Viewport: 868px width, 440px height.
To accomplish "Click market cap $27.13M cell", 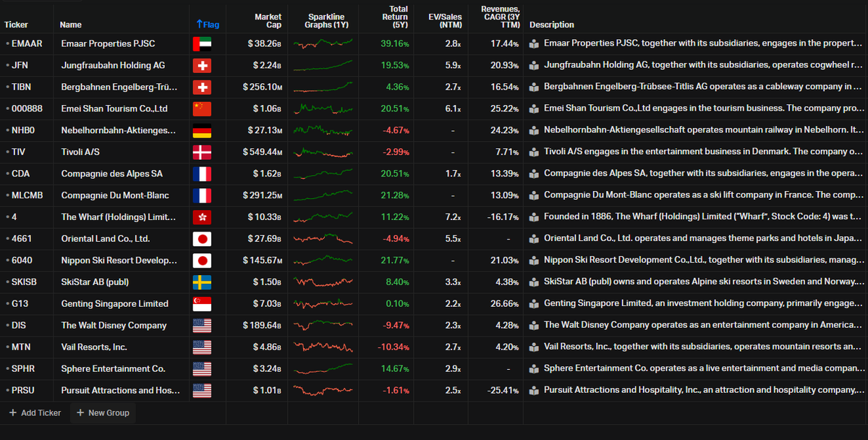I will point(265,130).
